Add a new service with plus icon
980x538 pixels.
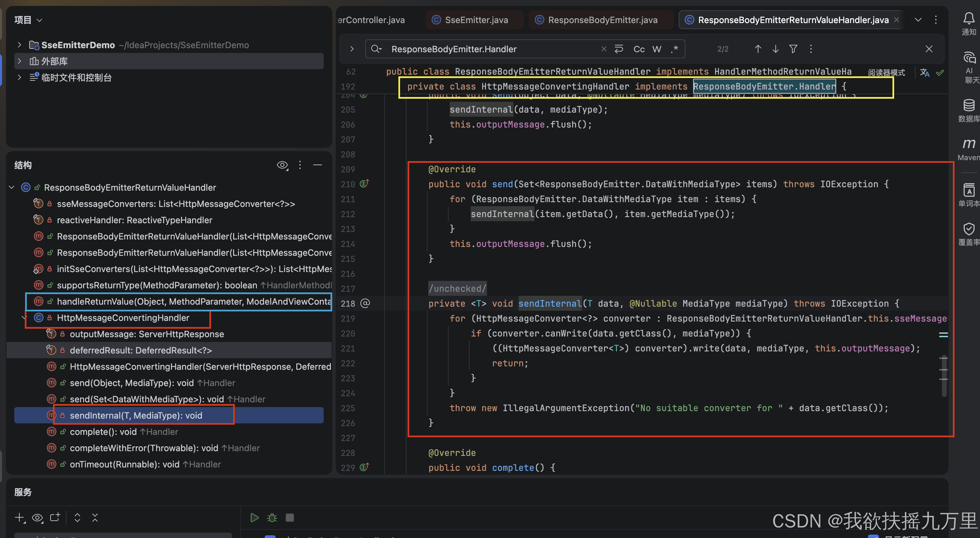(20, 518)
